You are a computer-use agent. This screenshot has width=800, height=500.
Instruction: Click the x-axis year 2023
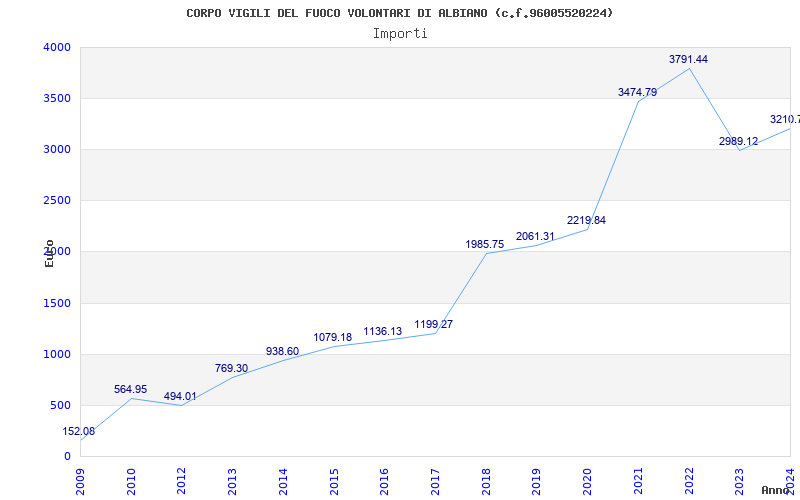(x=739, y=481)
